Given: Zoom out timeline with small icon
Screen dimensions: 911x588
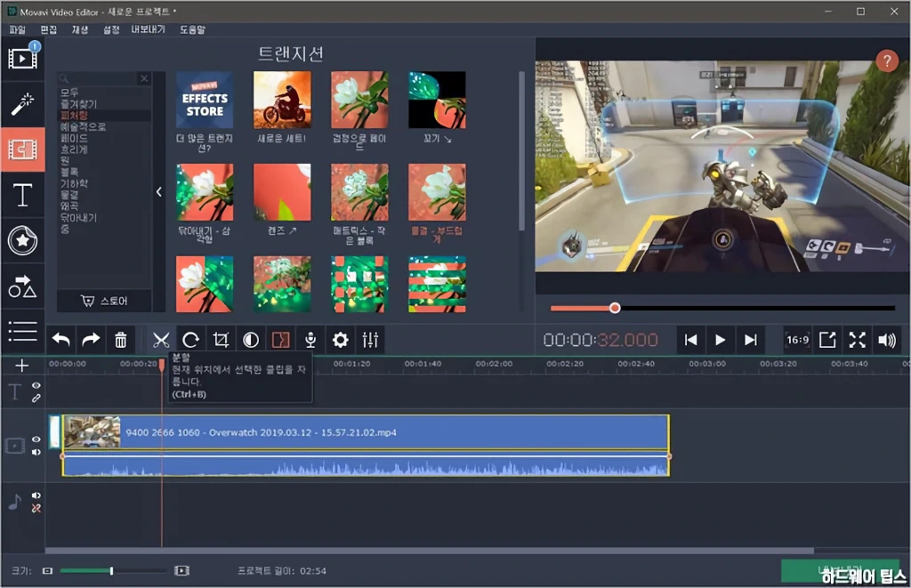Looking at the screenshot, I should 48,570.
